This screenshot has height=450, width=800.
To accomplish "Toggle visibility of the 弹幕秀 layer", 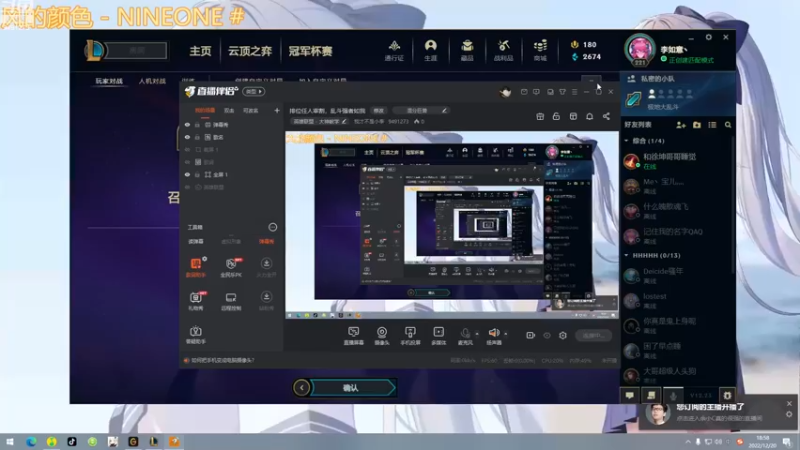I will click(x=187, y=124).
